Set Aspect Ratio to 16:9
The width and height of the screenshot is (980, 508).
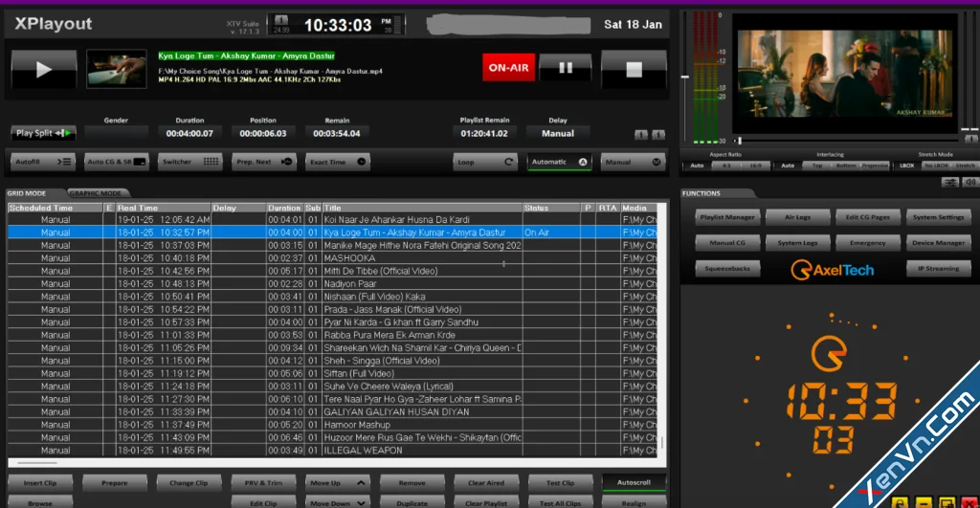tap(755, 166)
